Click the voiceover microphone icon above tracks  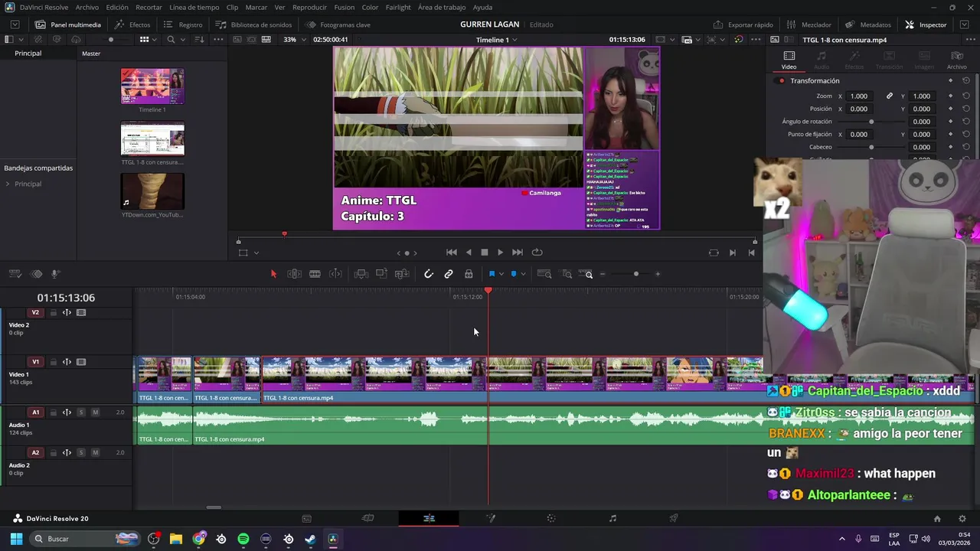pos(56,274)
